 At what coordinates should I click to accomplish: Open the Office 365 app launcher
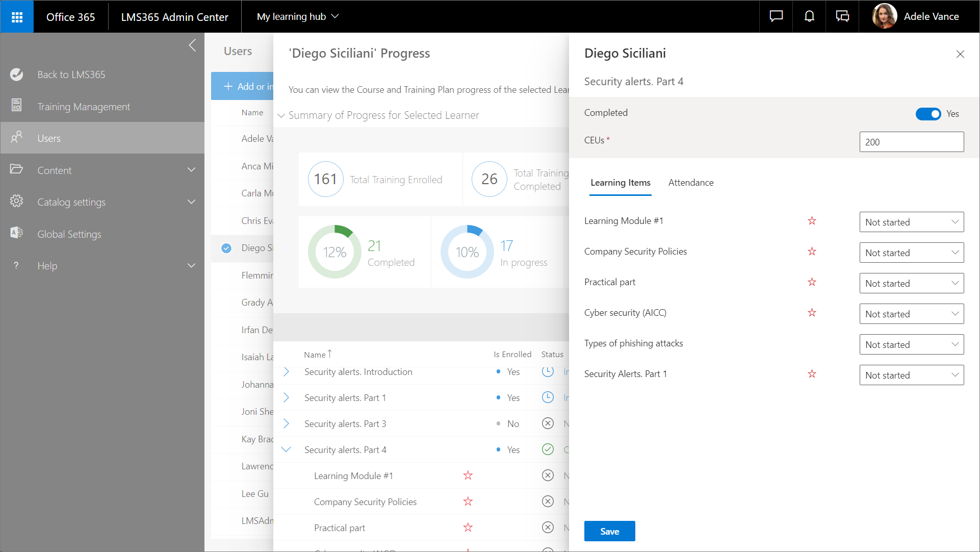point(17,16)
